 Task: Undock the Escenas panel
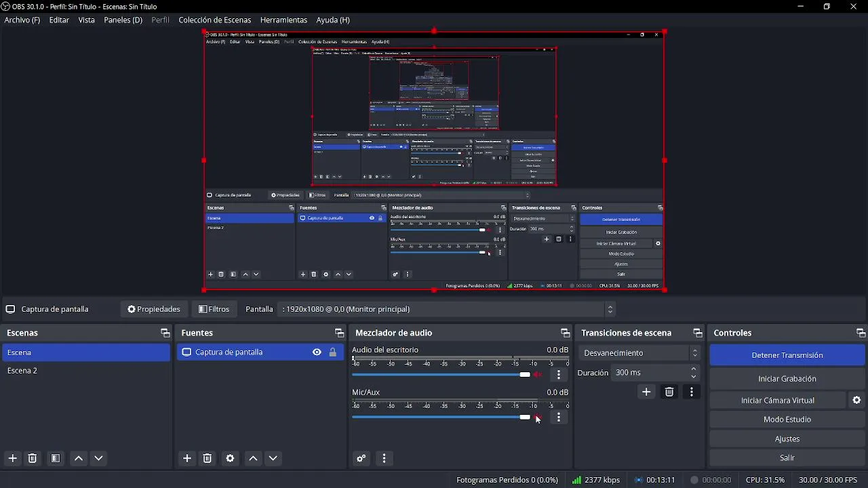(x=165, y=333)
